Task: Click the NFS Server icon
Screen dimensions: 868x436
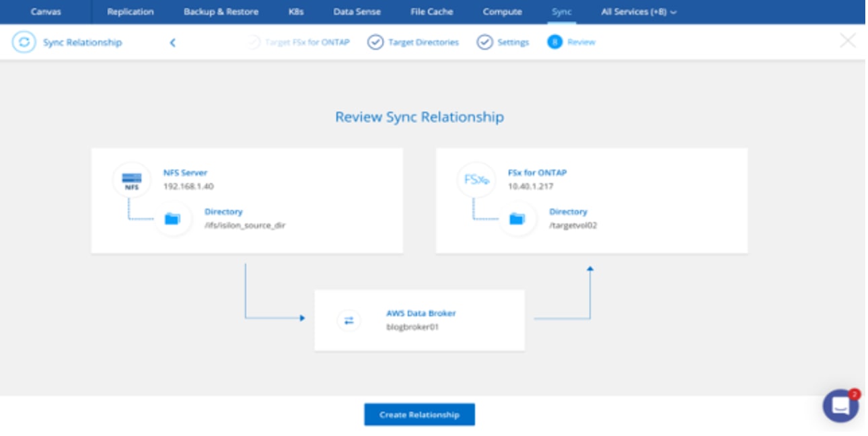Action: (132, 180)
